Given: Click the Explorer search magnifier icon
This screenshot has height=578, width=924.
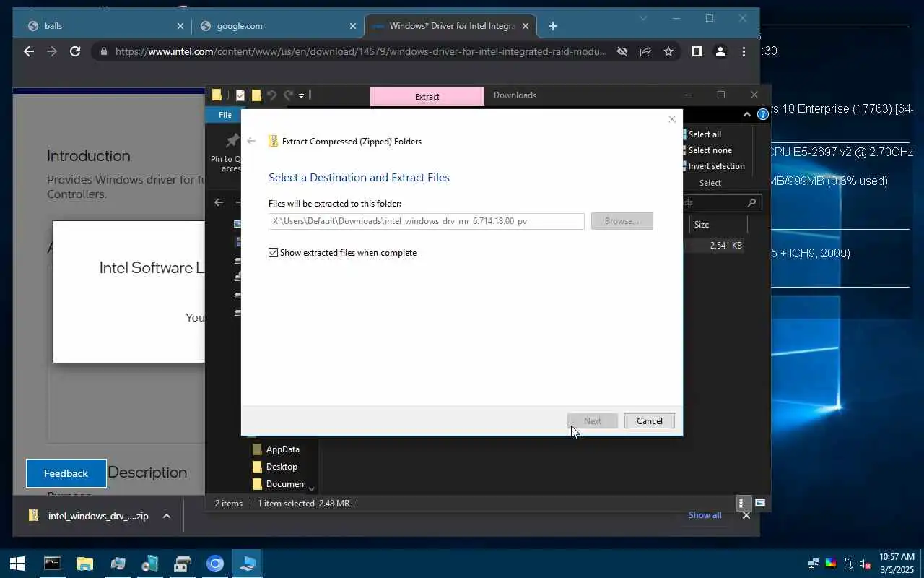Looking at the screenshot, I should point(752,203).
